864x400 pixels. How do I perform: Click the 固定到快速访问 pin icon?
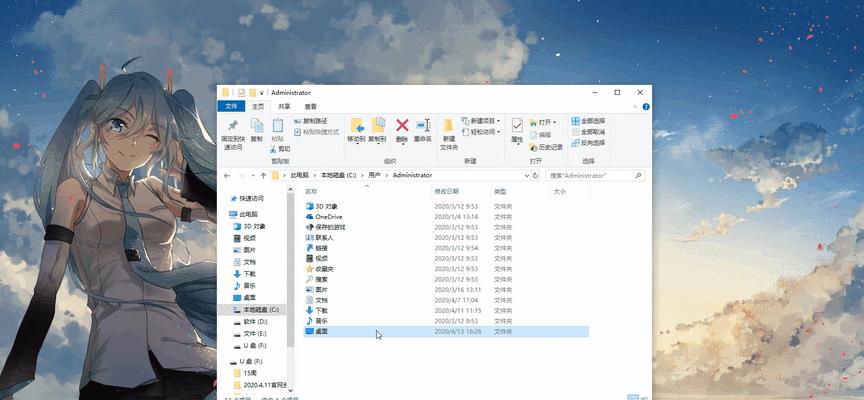233,126
